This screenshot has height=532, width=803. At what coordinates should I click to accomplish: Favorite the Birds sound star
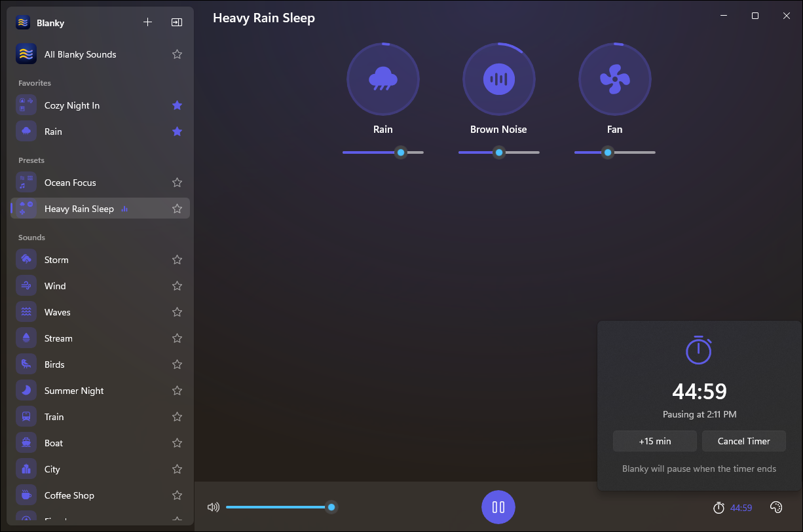pyautogui.click(x=177, y=364)
